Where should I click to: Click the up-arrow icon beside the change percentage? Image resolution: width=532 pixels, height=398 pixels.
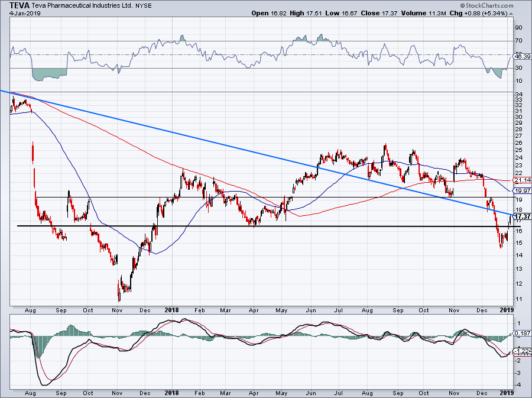511,14
